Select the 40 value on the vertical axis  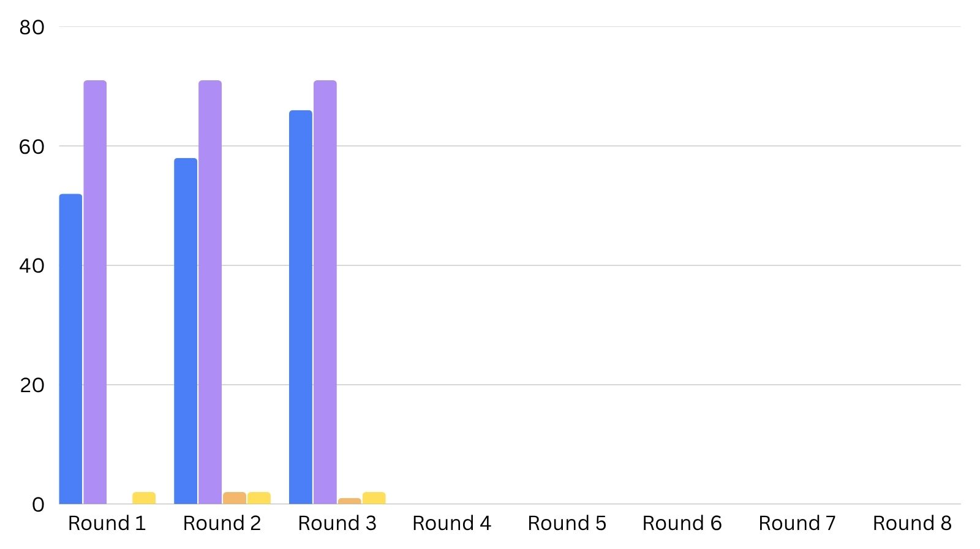point(32,266)
